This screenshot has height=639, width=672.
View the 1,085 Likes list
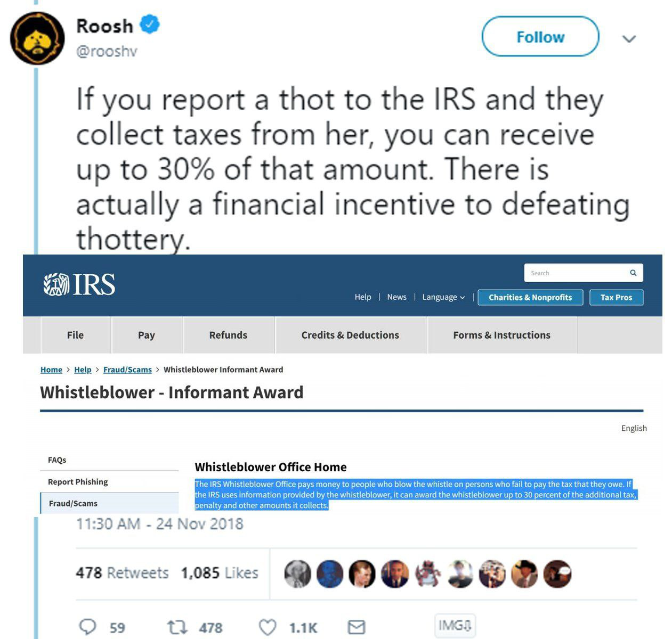(x=220, y=573)
